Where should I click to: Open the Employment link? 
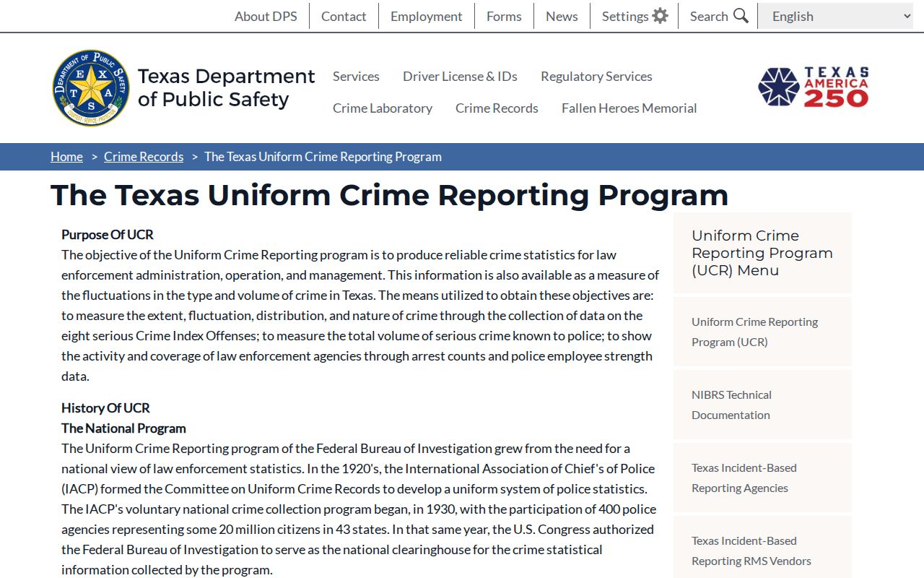(x=427, y=16)
